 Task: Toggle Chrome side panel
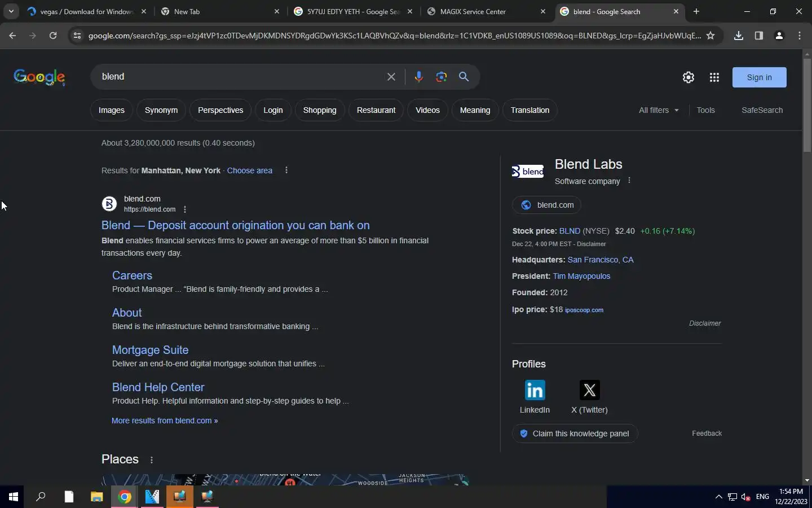pyautogui.click(x=759, y=36)
